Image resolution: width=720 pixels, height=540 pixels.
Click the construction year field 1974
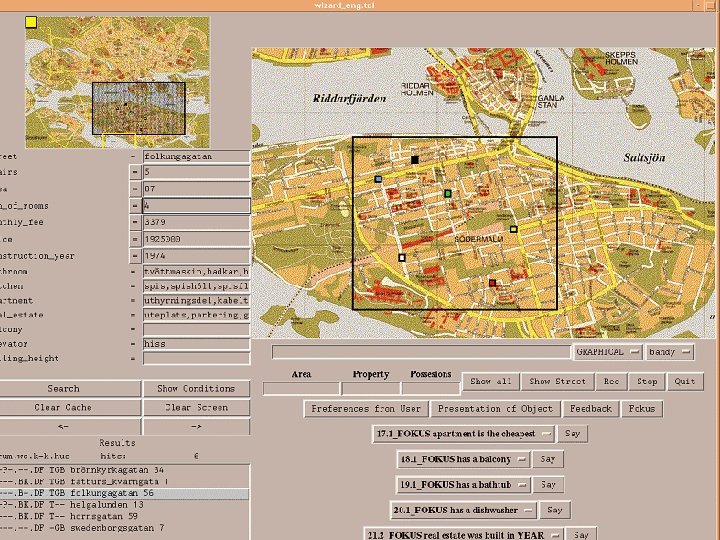[x=197, y=256]
